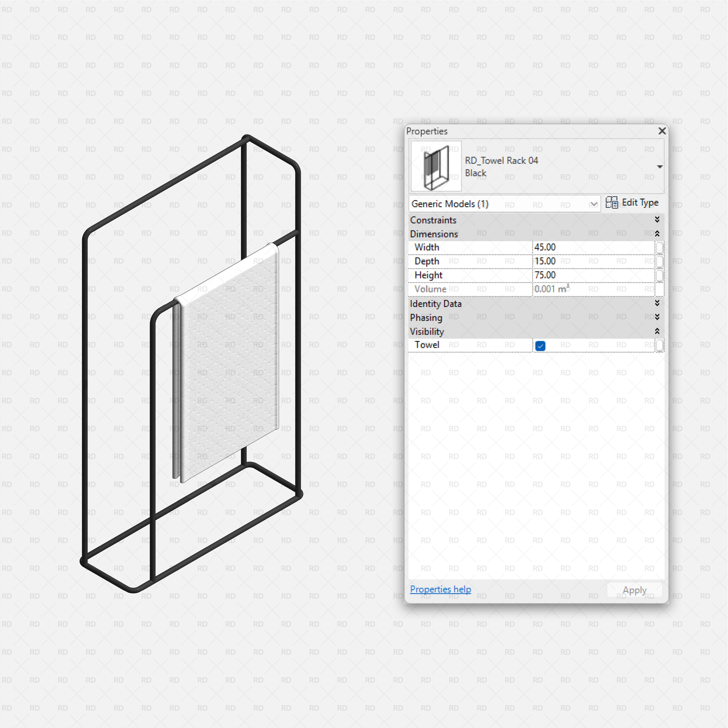Click the small button beside the Height value

point(659,276)
